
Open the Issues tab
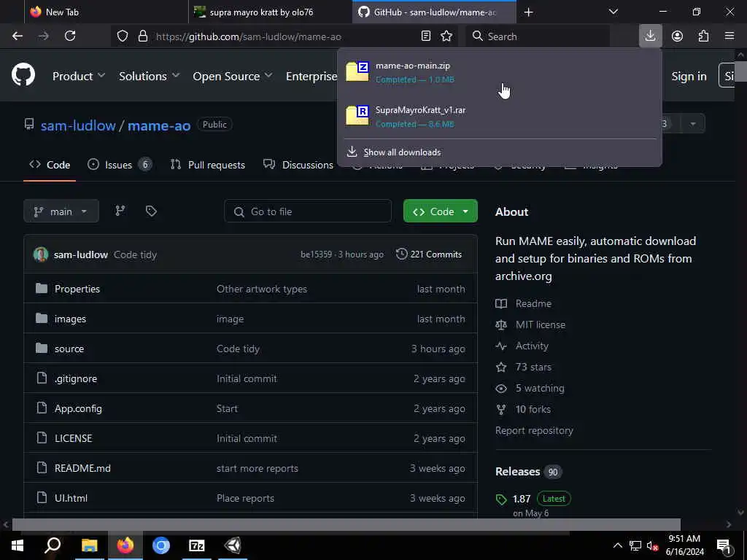120,165
